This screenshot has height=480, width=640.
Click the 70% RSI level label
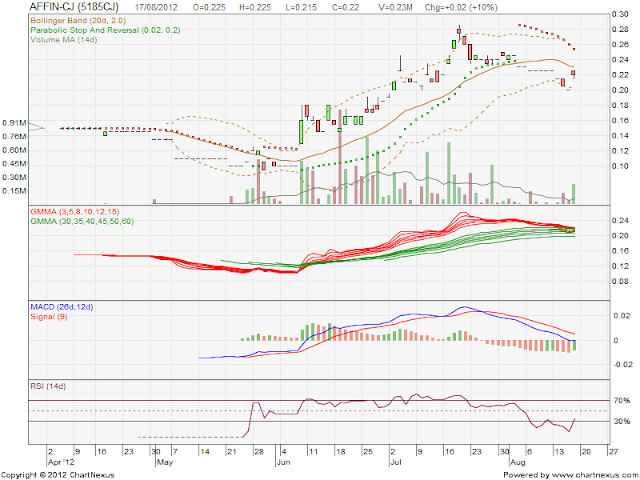pos(622,400)
